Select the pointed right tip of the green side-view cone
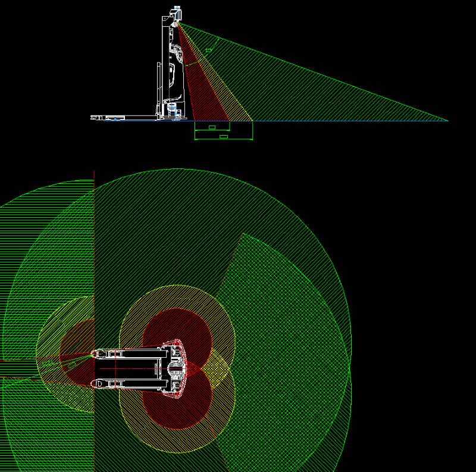The height and width of the screenshot is (472, 476). tap(447, 120)
